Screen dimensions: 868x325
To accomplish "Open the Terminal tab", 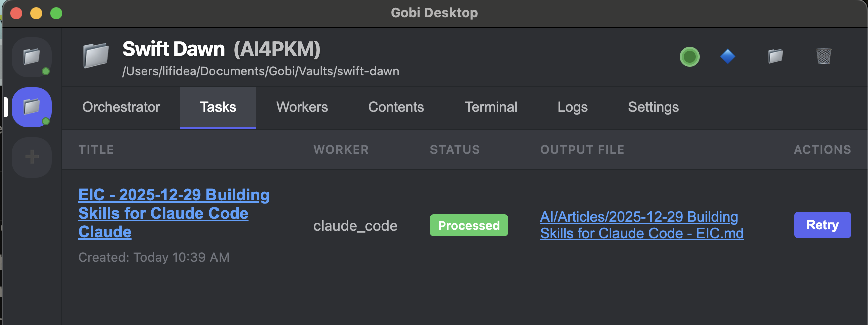I will pyautogui.click(x=491, y=107).
